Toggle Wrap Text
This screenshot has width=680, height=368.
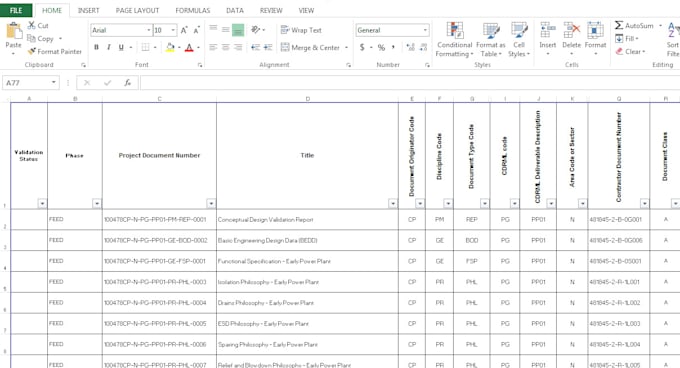point(301,30)
